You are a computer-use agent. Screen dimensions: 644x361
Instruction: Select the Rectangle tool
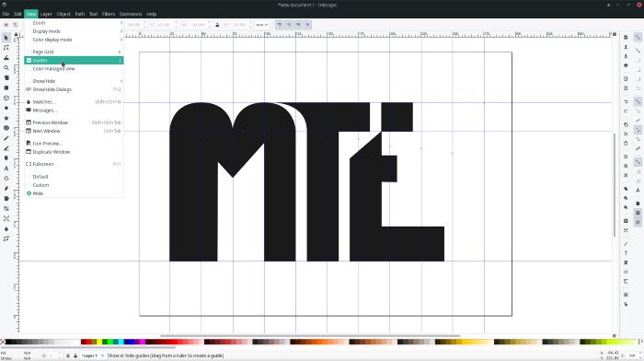[x=6, y=88]
